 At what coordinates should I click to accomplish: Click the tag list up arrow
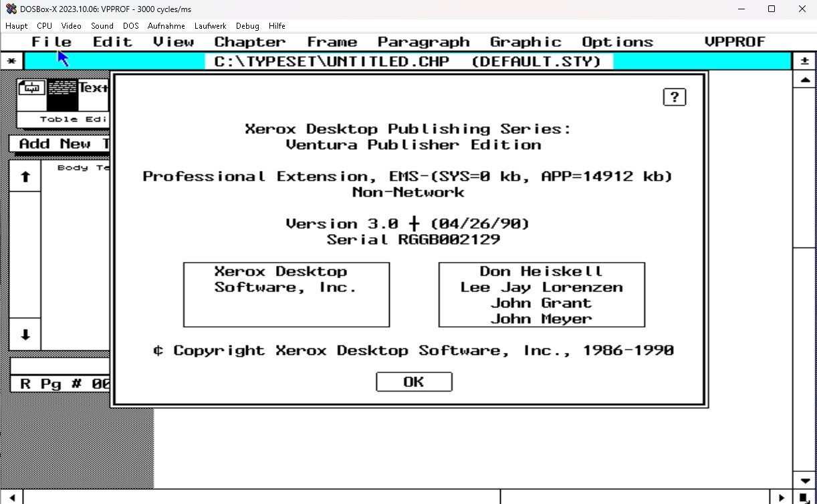click(25, 177)
